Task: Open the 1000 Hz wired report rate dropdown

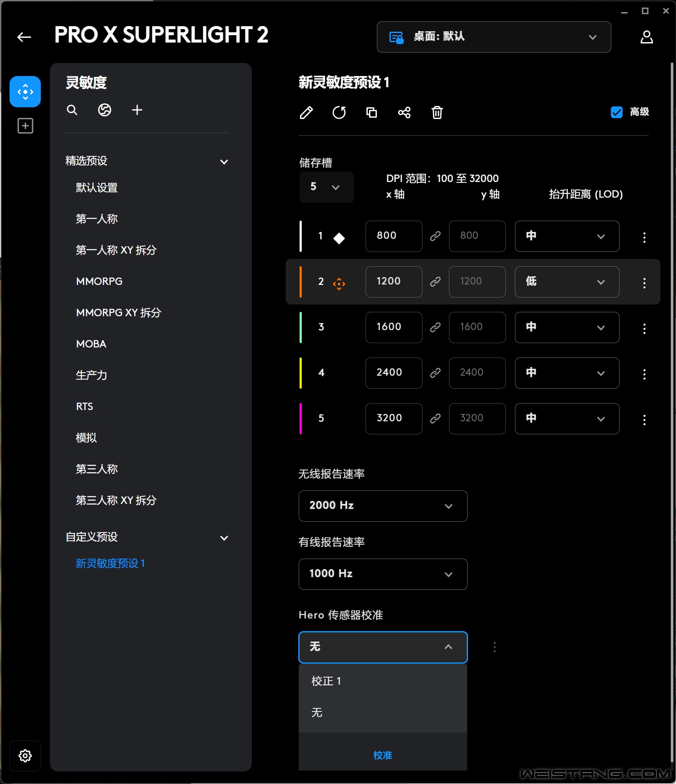Action: coord(383,574)
